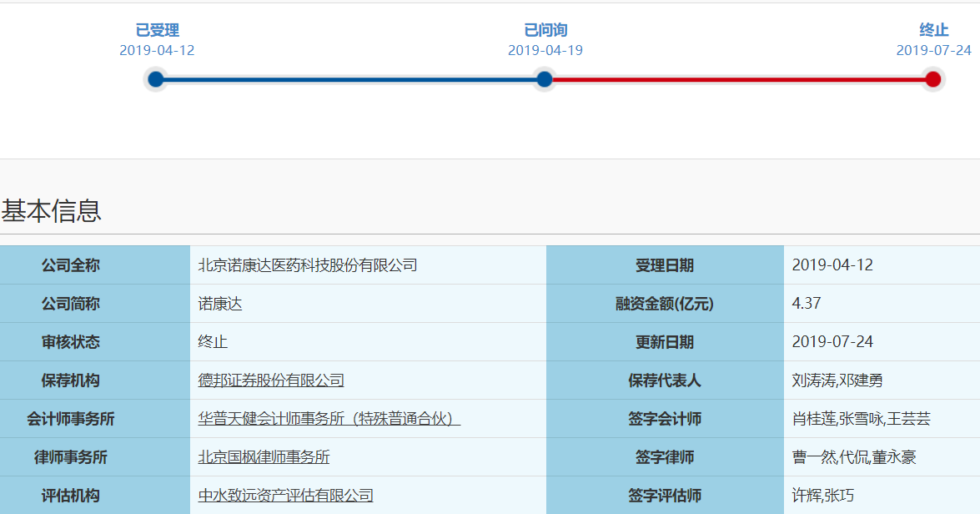The image size is (980, 514).
Task: Select the 终止 stage label at the timeline end
Action: pyautogui.click(x=934, y=29)
